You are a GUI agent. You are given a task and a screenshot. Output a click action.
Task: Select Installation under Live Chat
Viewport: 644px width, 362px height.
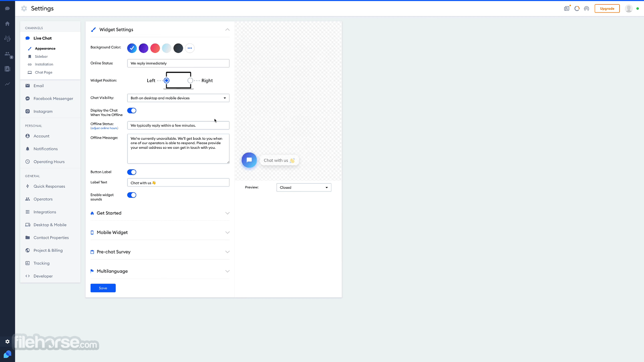tap(44, 64)
